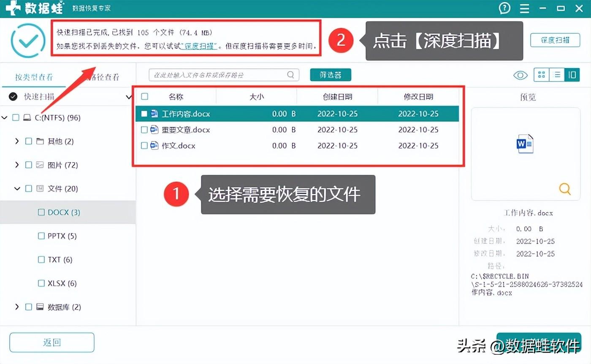Switch to grid thumbnail view
The width and height of the screenshot is (591, 364).
tap(542, 75)
